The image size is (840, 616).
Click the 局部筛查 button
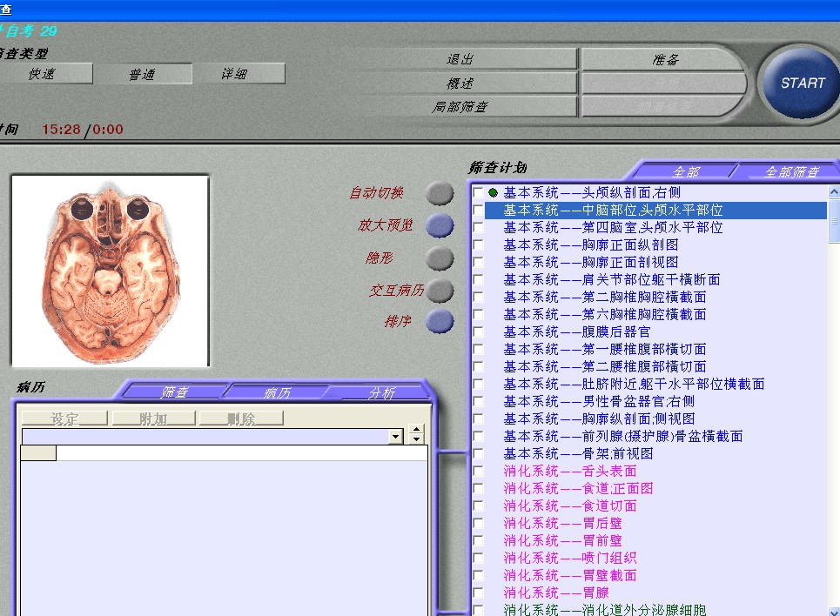pyautogui.click(x=460, y=107)
